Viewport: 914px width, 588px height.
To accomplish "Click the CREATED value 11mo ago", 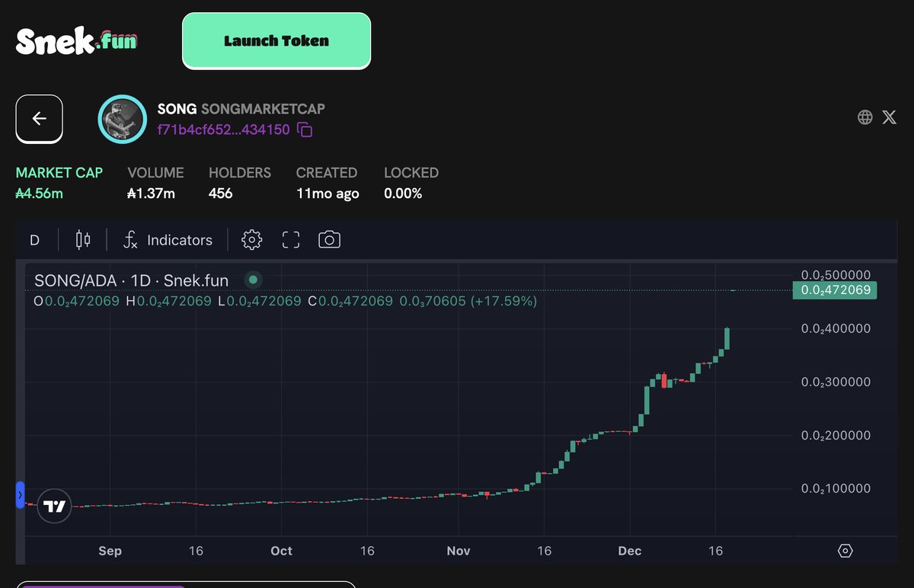I will (x=328, y=193).
